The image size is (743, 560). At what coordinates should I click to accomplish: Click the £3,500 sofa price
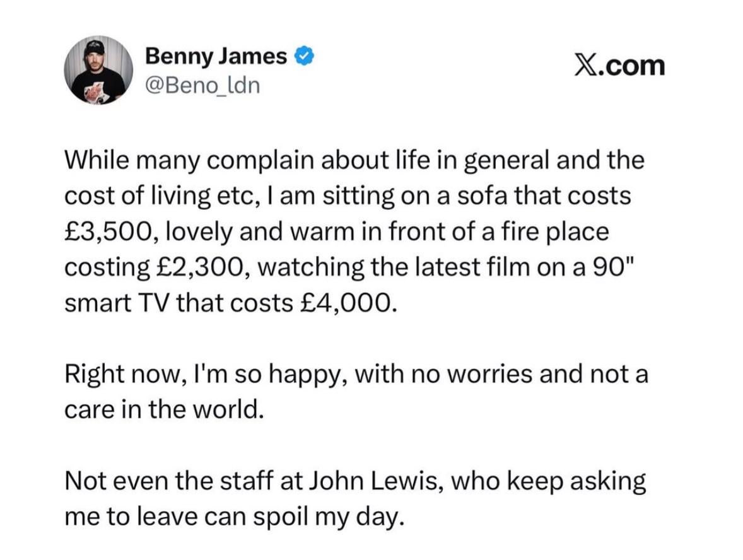pyautogui.click(x=105, y=231)
